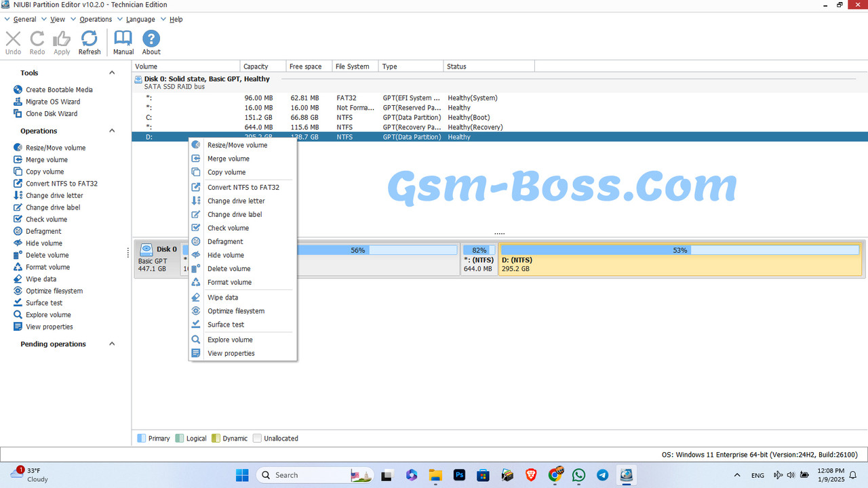The height and width of the screenshot is (488, 868).
Task: Choose Surface test in context menu
Action: [x=243, y=325]
